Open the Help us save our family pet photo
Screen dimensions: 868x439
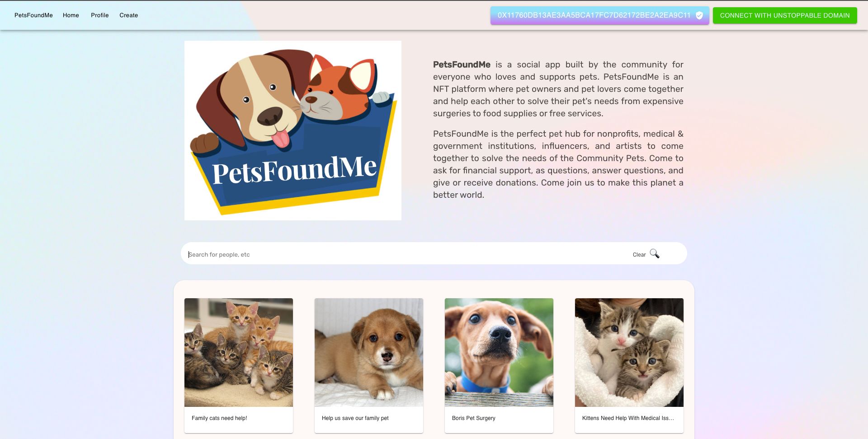click(369, 353)
